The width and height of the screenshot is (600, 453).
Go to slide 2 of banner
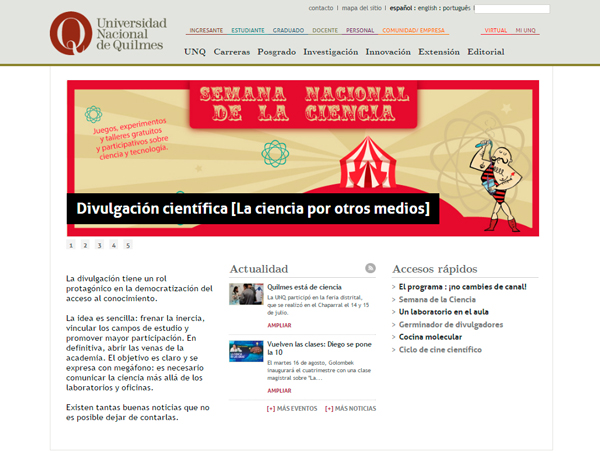click(85, 245)
